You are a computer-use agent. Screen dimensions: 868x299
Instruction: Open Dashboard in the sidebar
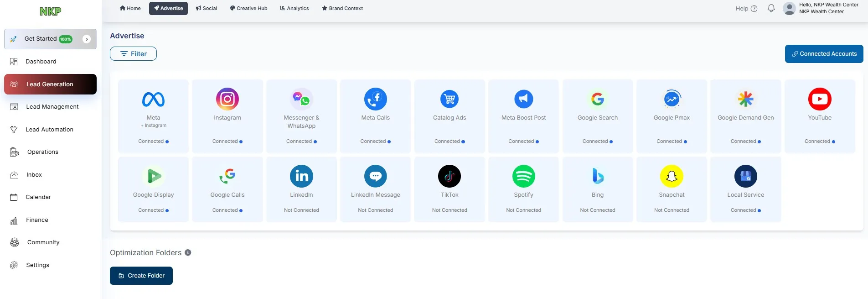click(x=50, y=62)
